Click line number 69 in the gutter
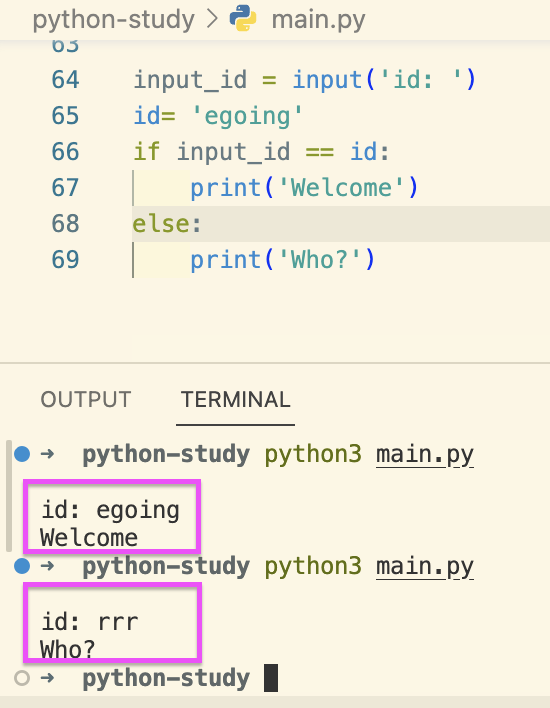The image size is (550, 708). [65, 260]
